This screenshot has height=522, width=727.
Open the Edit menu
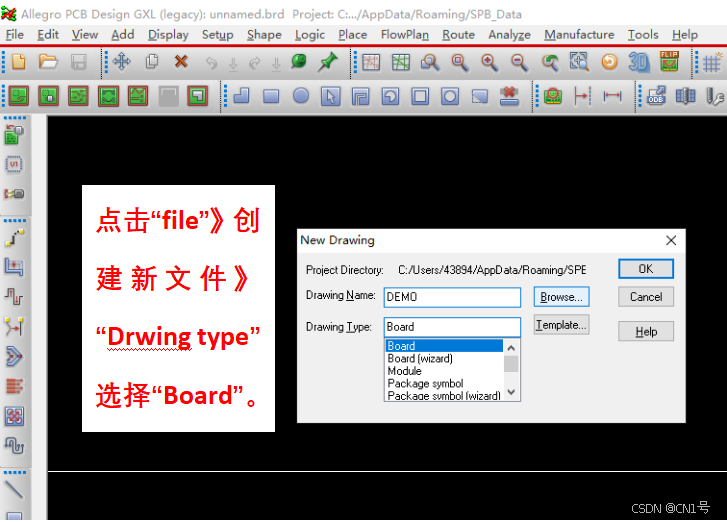[x=48, y=35]
